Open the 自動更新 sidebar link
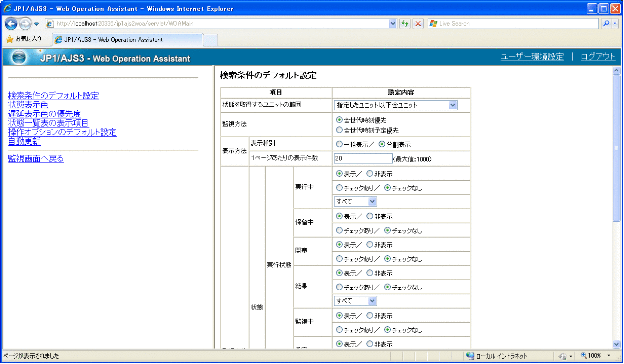The width and height of the screenshot is (624, 364). point(24,141)
